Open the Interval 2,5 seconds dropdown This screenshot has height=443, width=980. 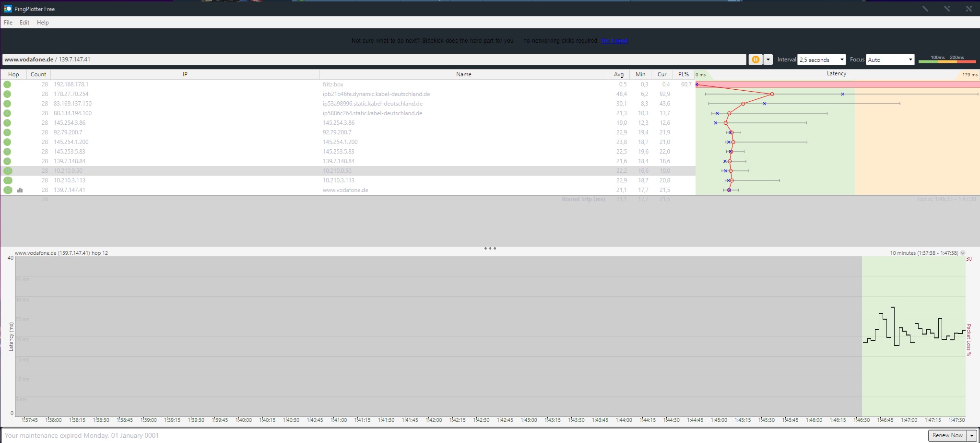pos(822,60)
